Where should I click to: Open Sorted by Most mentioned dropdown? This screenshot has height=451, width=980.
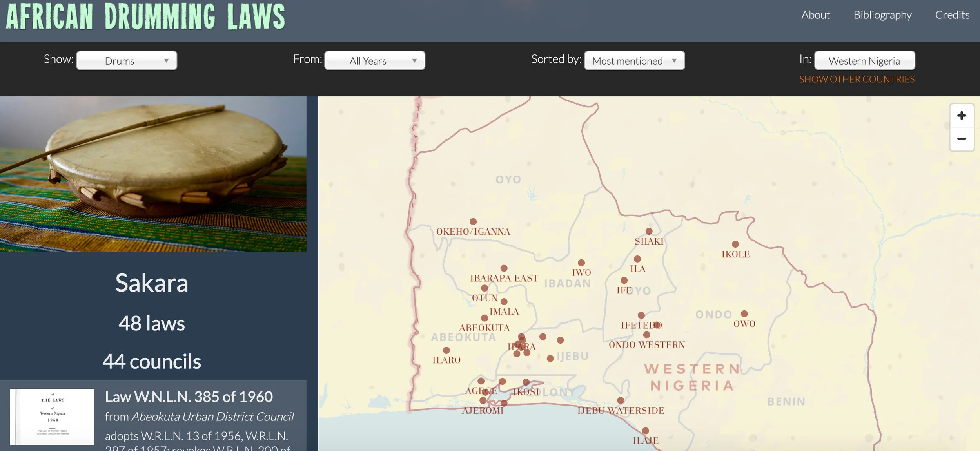[x=634, y=61]
